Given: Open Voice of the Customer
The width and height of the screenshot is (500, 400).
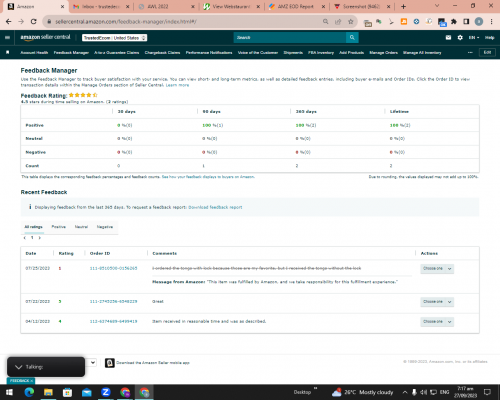Looking at the screenshot, I should pos(258,53).
